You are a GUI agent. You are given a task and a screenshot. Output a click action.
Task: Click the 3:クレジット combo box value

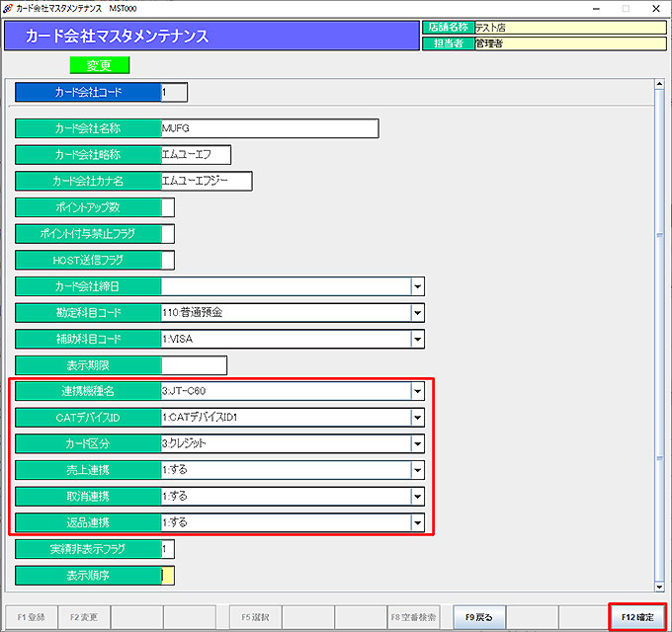tap(286, 444)
